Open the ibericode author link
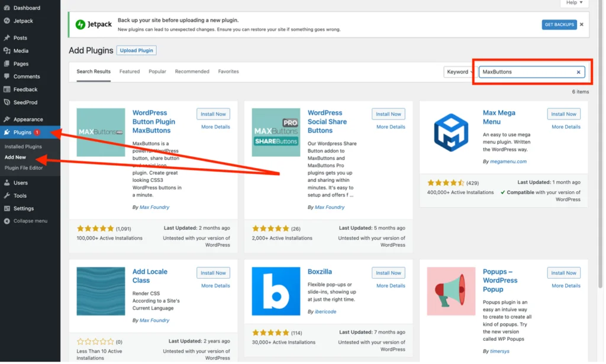The height and width of the screenshot is (364, 606). click(326, 313)
